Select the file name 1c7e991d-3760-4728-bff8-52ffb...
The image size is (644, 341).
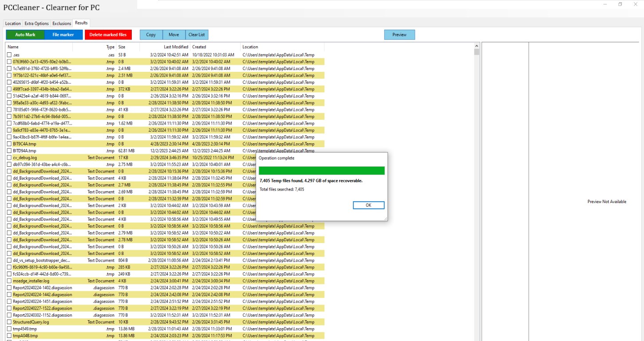(x=42, y=69)
